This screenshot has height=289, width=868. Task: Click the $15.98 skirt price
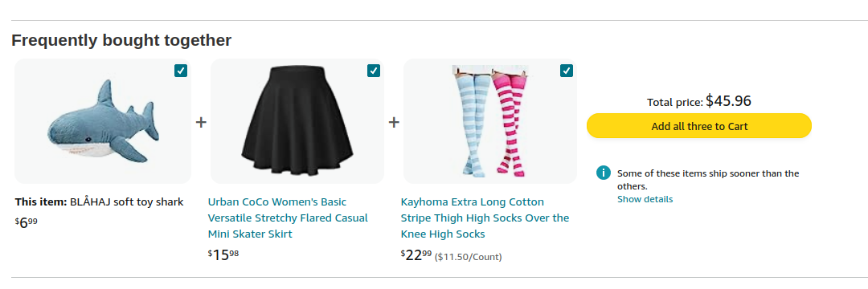point(223,254)
